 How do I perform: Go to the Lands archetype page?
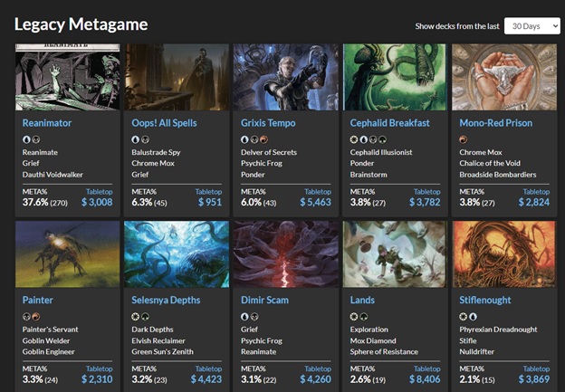coord(362,300)
